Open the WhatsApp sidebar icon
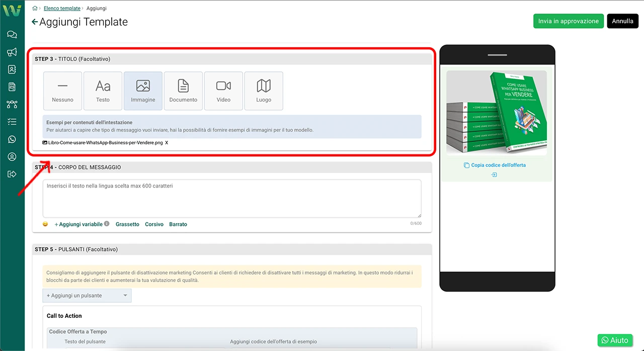The width and height of the screenshot is (644, 351). [x=12, y=139]
